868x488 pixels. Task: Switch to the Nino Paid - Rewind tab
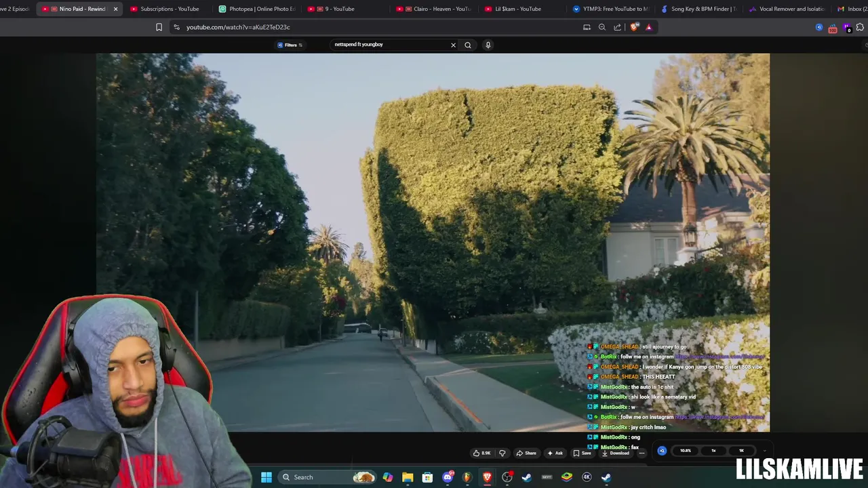80,9
